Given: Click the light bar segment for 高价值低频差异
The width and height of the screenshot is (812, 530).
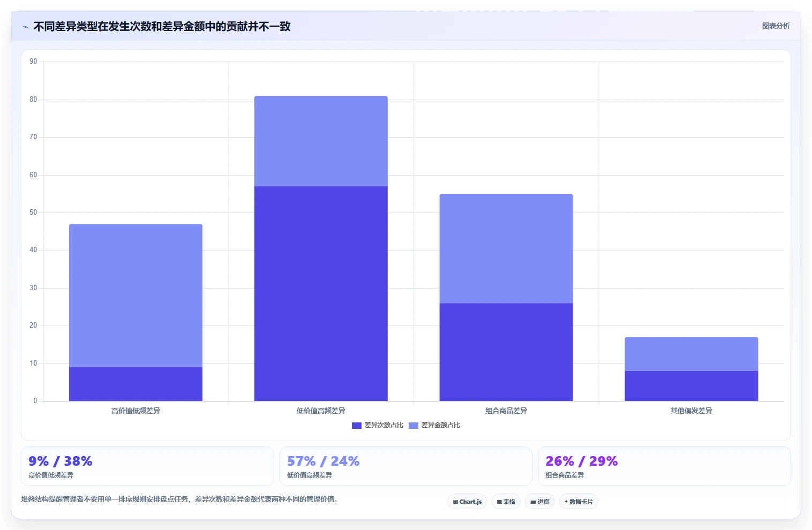Looking at the screenshot, I should click(136, 296).
